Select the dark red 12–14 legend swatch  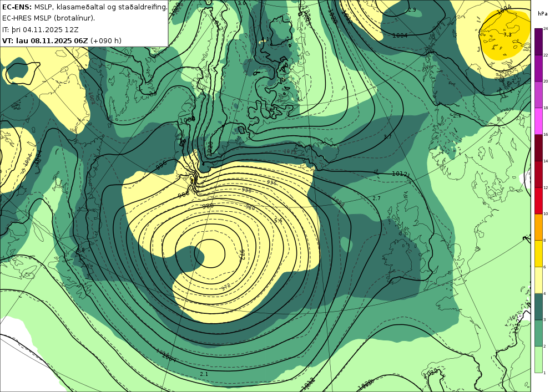(538, 174)
